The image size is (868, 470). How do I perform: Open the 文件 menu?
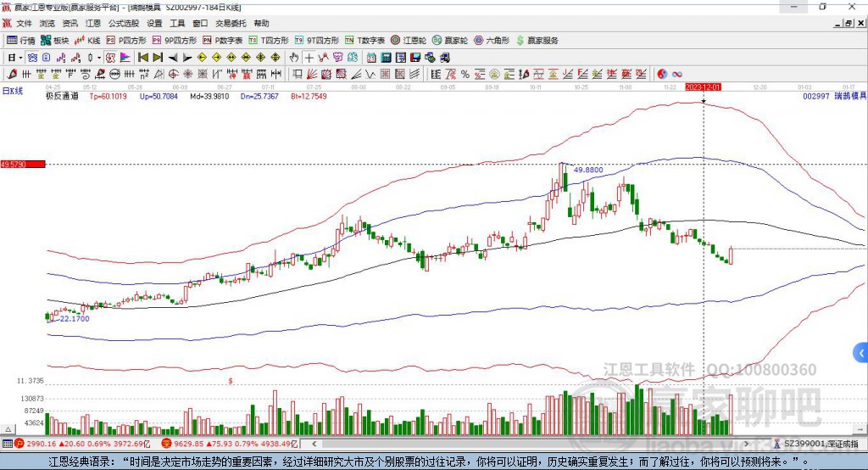tap(24, 23)
